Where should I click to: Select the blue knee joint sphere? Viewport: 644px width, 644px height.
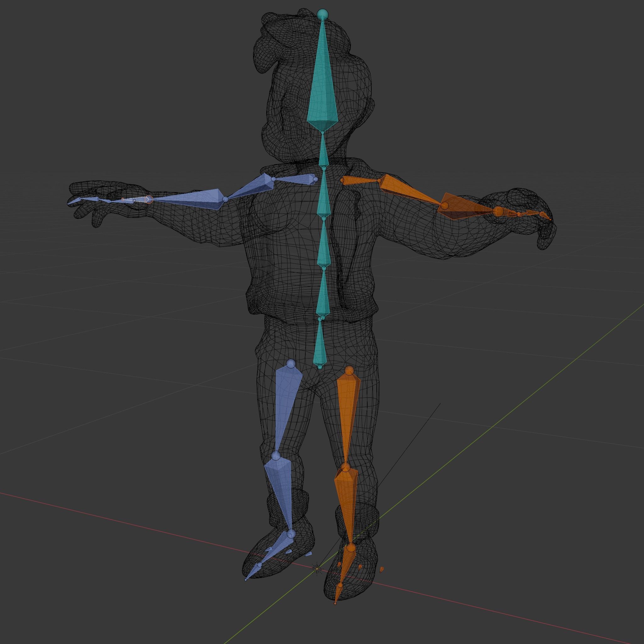276,456
